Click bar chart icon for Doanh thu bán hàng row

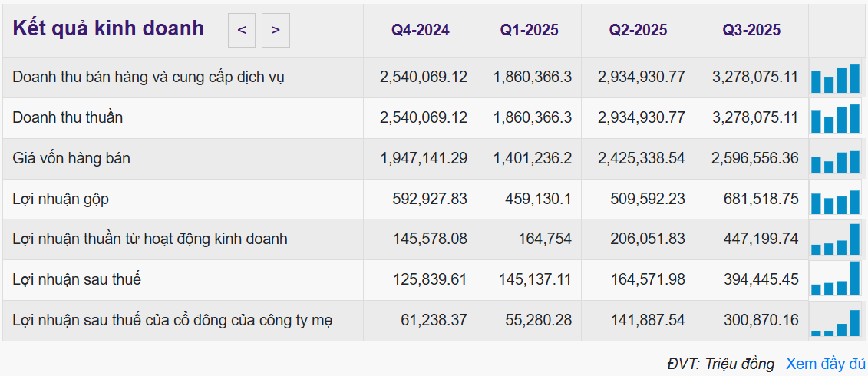[836, 78]
